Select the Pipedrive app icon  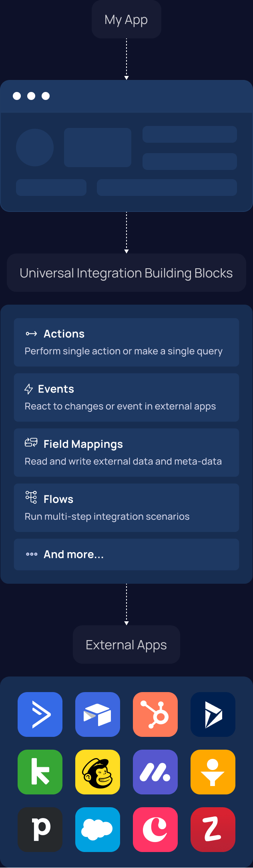40,830
